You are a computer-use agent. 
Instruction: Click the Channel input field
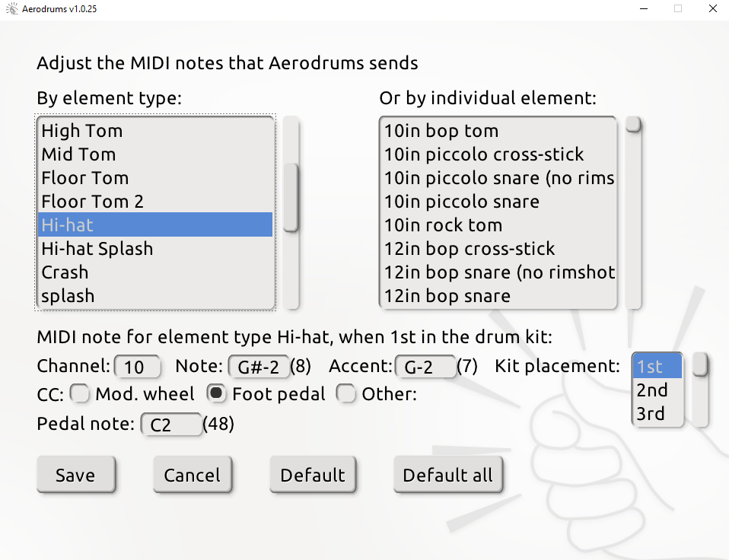137,367
